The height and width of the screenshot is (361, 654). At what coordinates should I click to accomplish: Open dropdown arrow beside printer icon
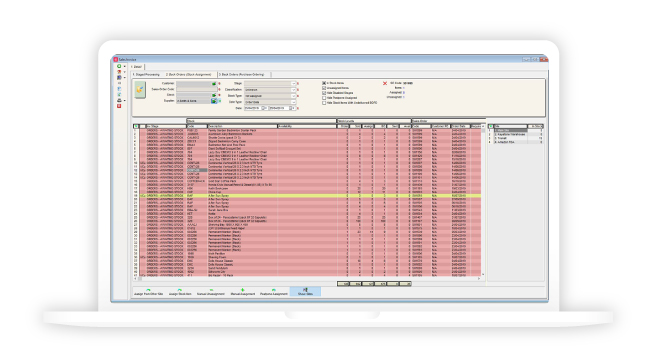pyautogui.click(x=124, y=100)
